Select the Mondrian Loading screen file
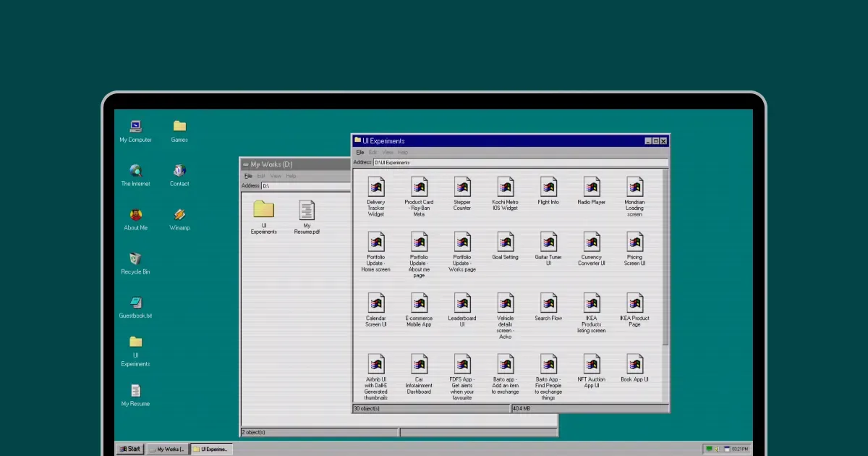This screenshot has width=868, height=456. 634,196
